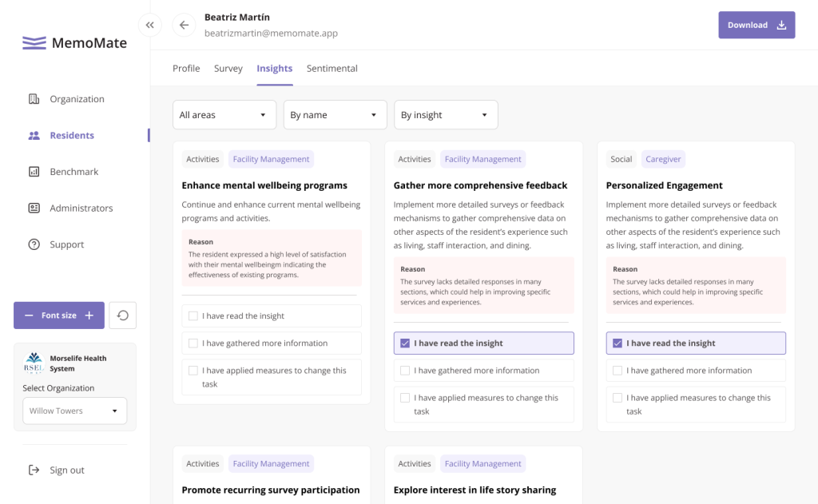This screenshot has height=504, width=818.
Task: Click the Support question mark icon
Action: tap(34, 245)
